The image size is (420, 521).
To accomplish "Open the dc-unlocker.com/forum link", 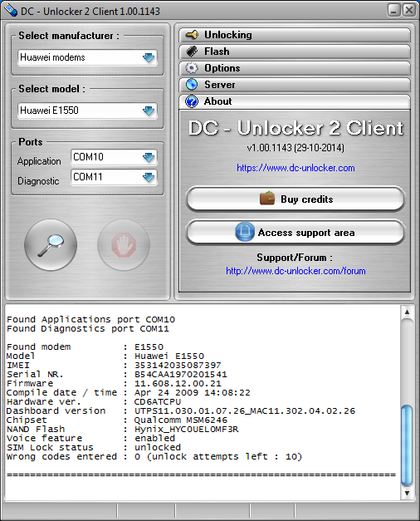I will pyautogui.click(x=295, y=271).
